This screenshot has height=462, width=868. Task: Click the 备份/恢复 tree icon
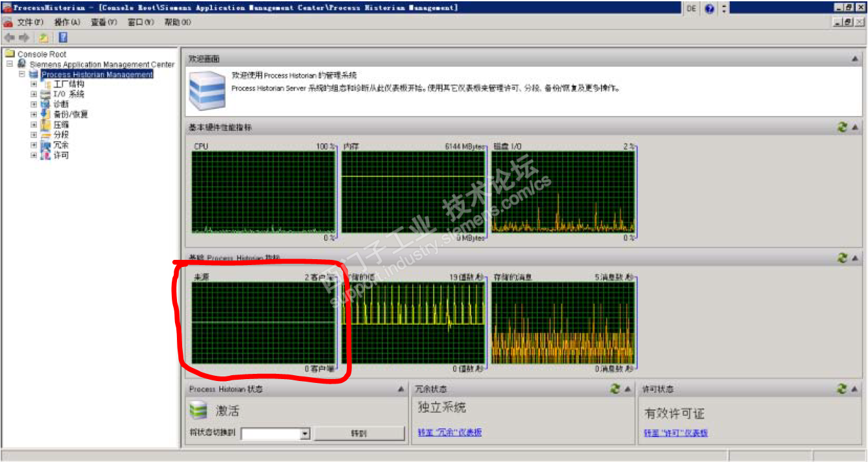(x=45, y=114)
